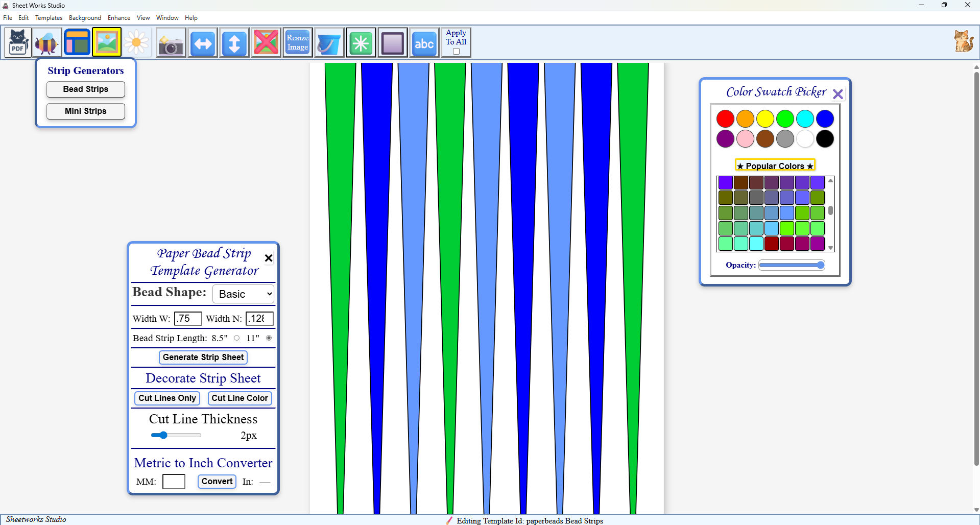Enable the Apply To All checkbox
Image resolution: width=980 pixels, height=525 pixels.
456,52
